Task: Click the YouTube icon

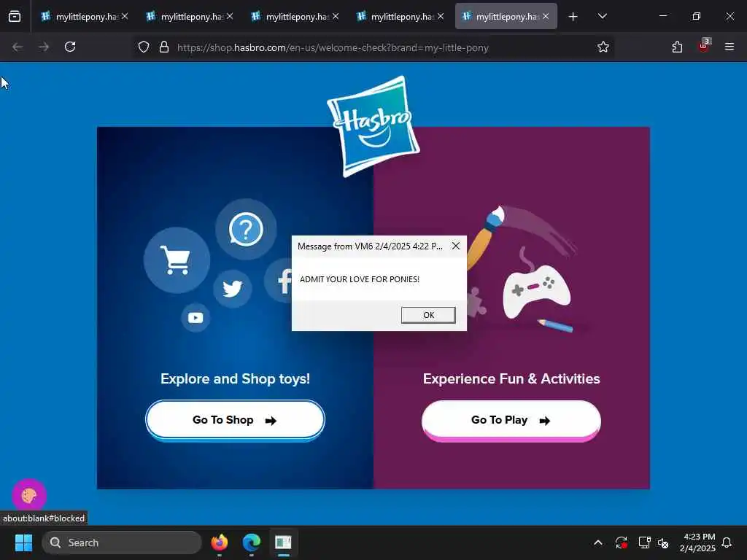Action: click(196, 318)
